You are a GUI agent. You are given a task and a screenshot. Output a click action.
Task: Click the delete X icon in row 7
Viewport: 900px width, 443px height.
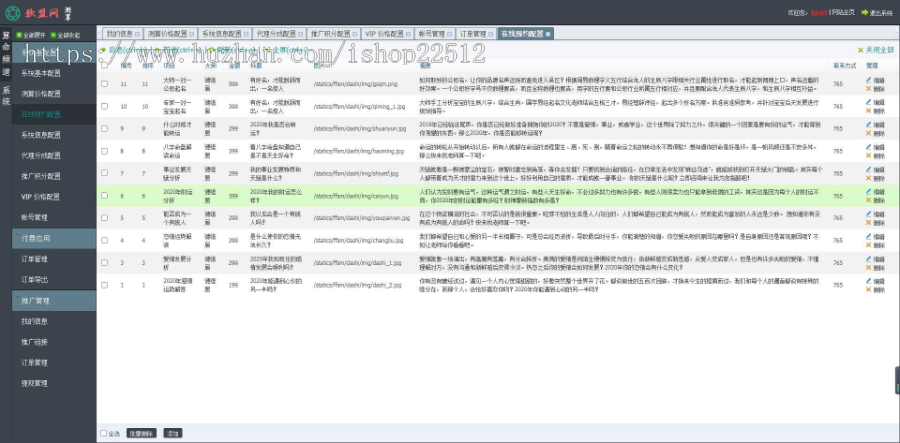[868, 177]
